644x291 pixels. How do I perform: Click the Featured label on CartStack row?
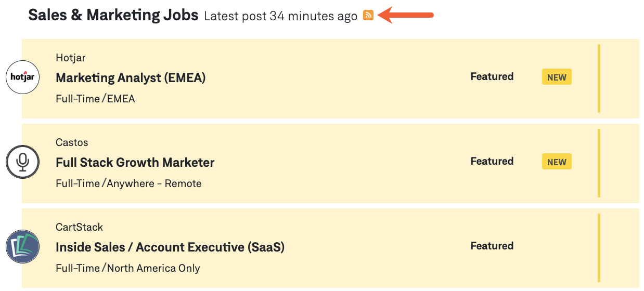tap(492, 246)
